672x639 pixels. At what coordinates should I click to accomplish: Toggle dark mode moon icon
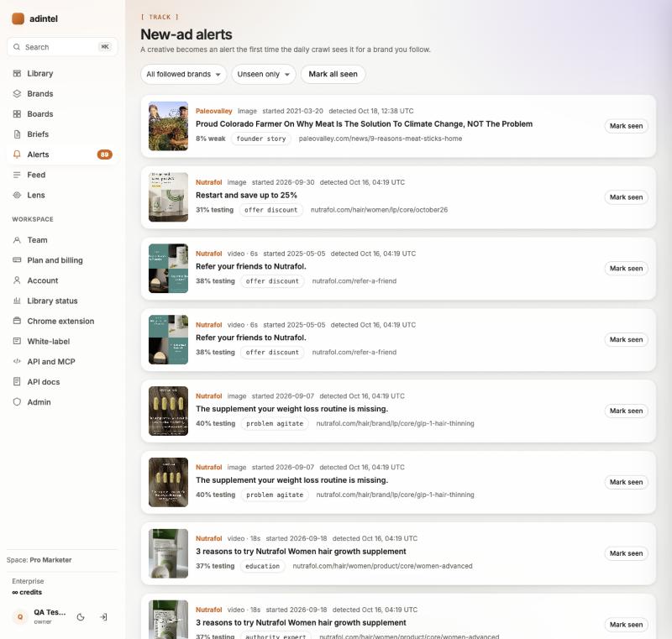coord(81,616)
